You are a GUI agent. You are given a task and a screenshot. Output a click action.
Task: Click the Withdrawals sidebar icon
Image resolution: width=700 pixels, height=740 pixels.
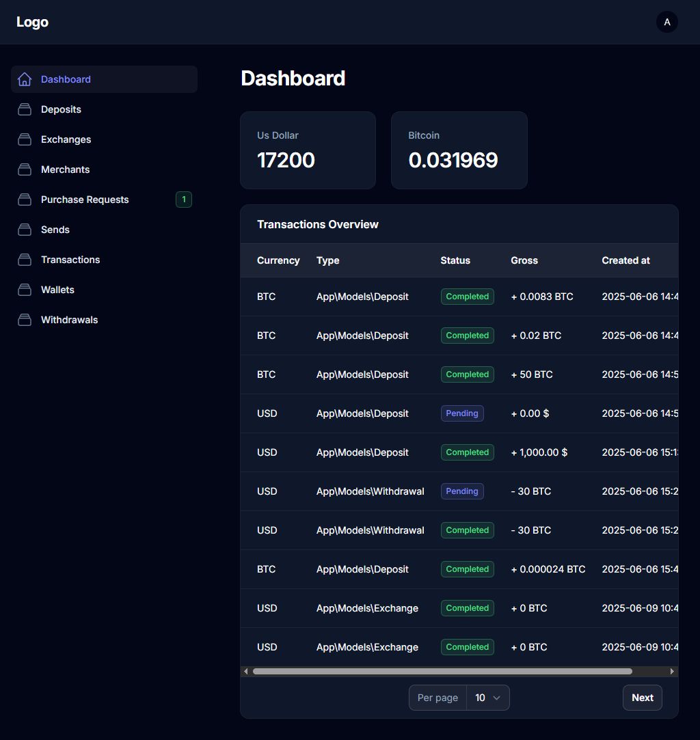pos(25,320)
